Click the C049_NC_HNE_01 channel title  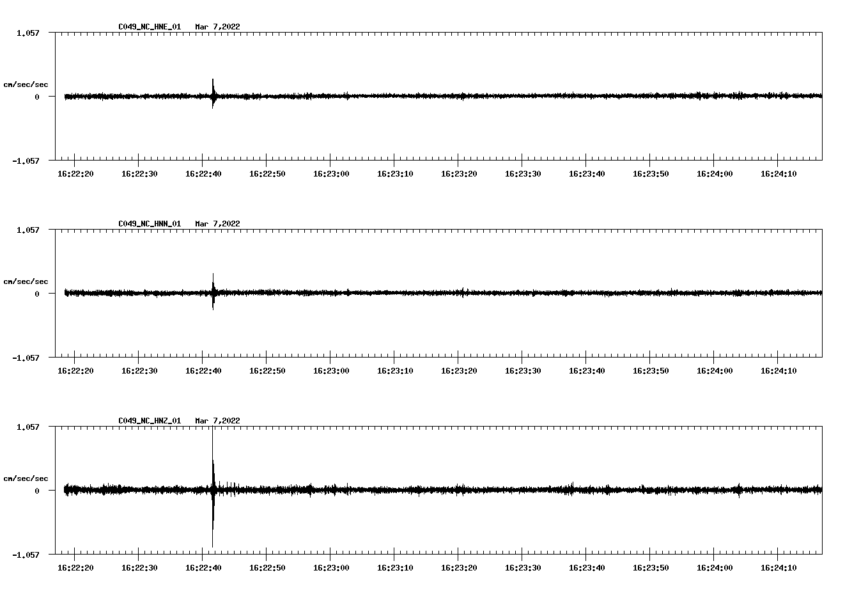click(150, 27)
